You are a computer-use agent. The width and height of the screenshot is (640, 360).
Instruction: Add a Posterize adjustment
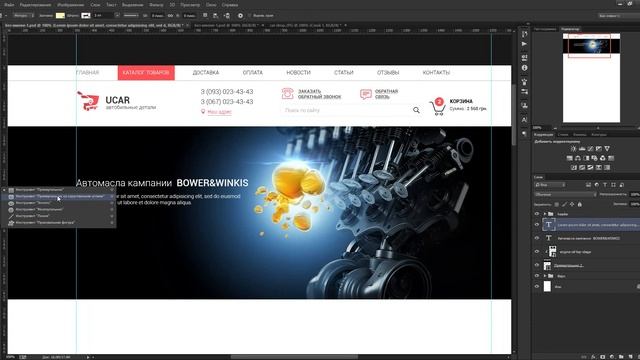pyautogui.click(x=582, y=168)
